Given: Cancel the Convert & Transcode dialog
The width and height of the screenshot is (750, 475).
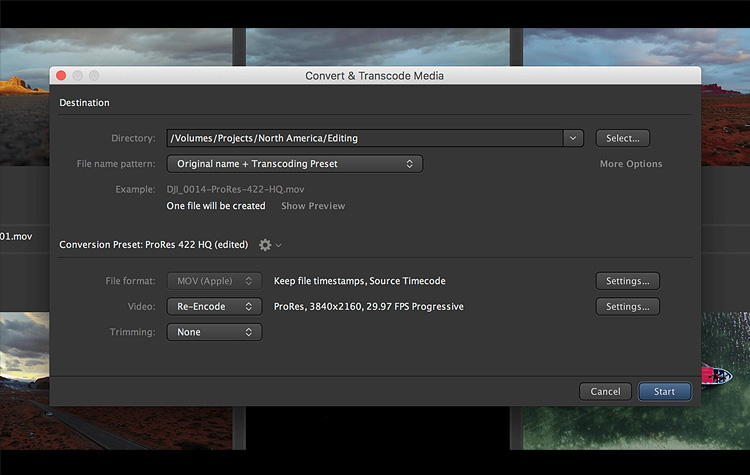Looking at the screenshot, I should click(605, 391).
